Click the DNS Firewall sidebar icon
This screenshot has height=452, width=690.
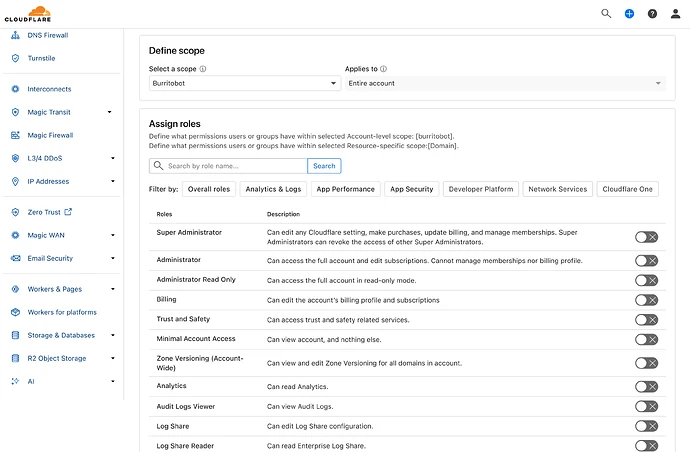click(x=15, y=35)
